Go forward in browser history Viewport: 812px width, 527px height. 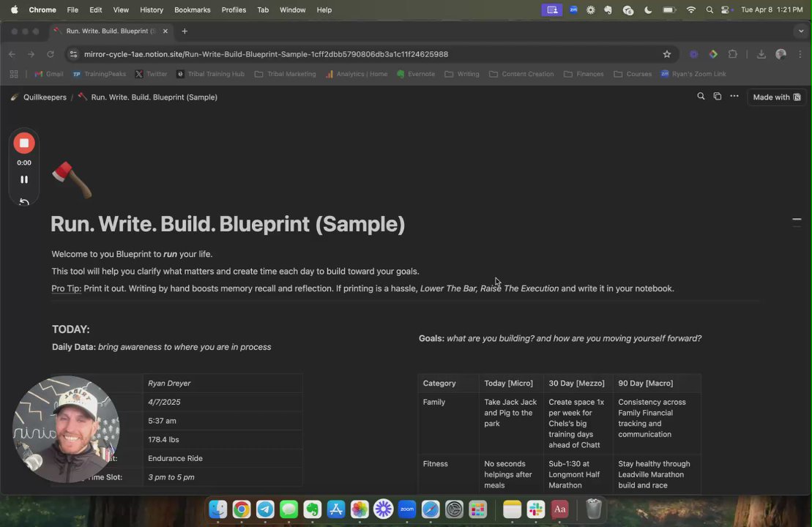click(31, 54)
